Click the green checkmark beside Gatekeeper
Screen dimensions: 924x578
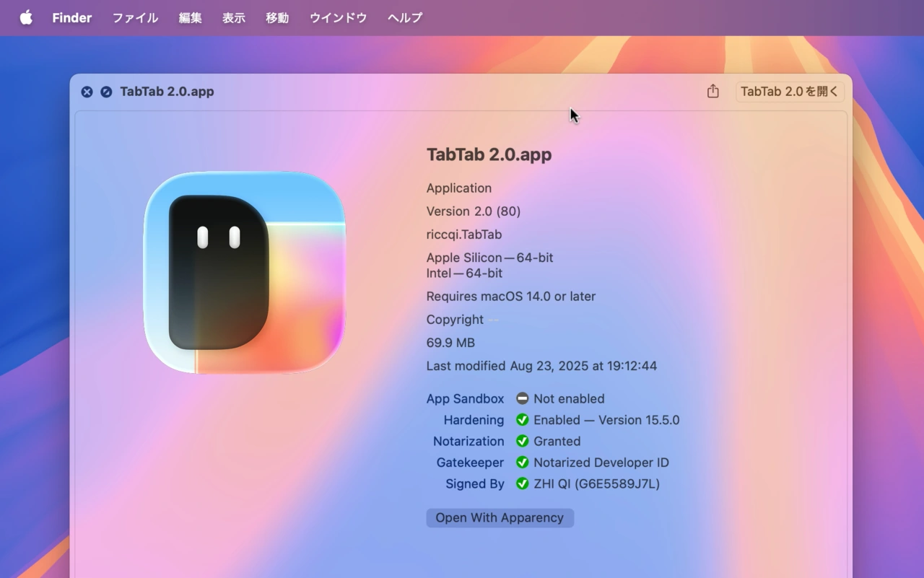point(522,462)
